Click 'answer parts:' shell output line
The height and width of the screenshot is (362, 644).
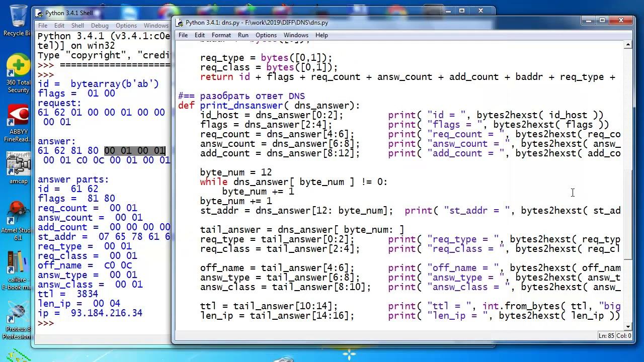point(73,179)
